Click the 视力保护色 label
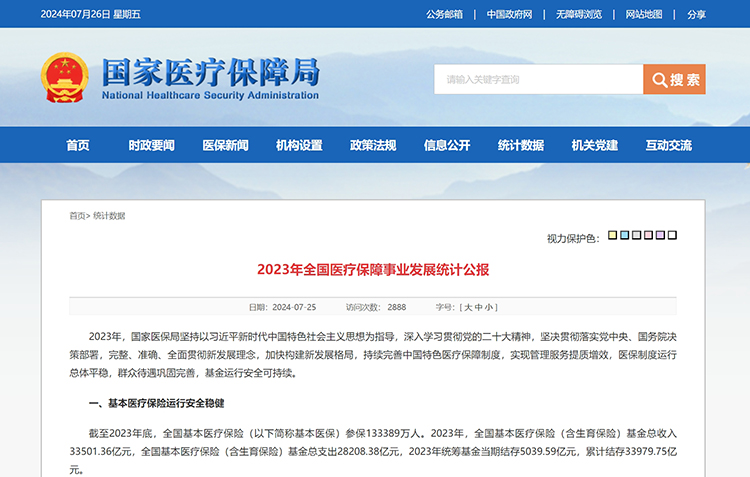Image resolution: width=750 pixels, height=477 pixels. pos(573,238)
